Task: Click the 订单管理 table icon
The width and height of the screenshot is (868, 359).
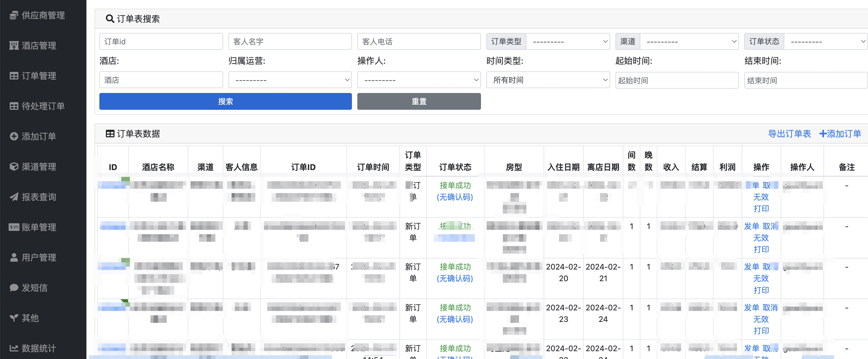Action: (14, 76)
